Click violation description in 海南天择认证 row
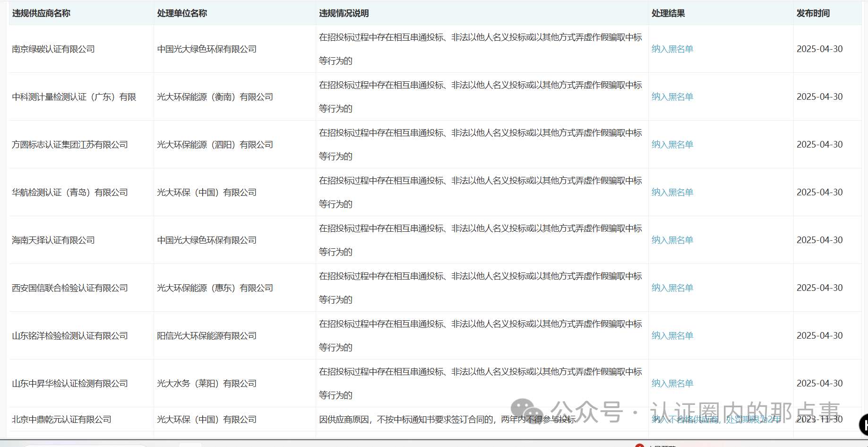 coord(481,240)
